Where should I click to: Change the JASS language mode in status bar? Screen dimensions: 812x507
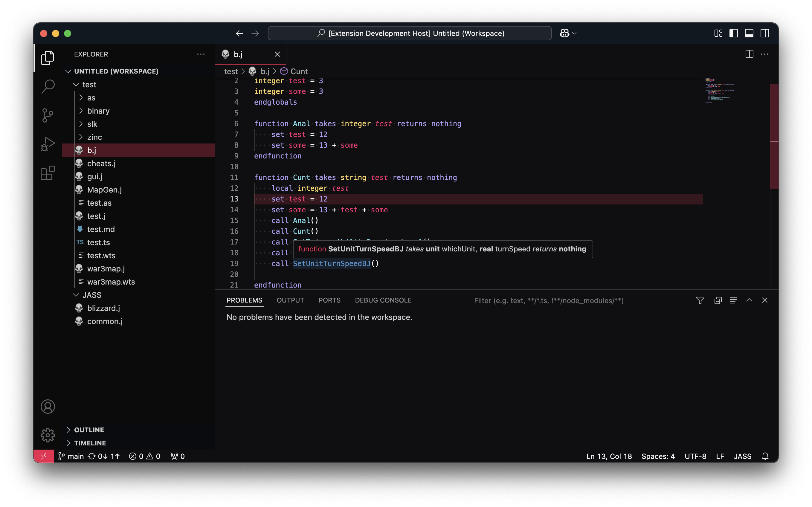coord(742,456)
